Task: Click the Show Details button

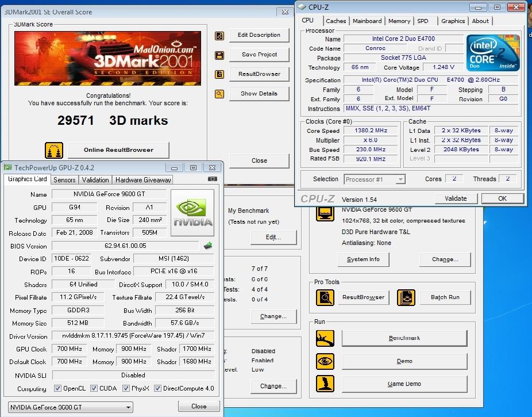Action: coord(259,94)
